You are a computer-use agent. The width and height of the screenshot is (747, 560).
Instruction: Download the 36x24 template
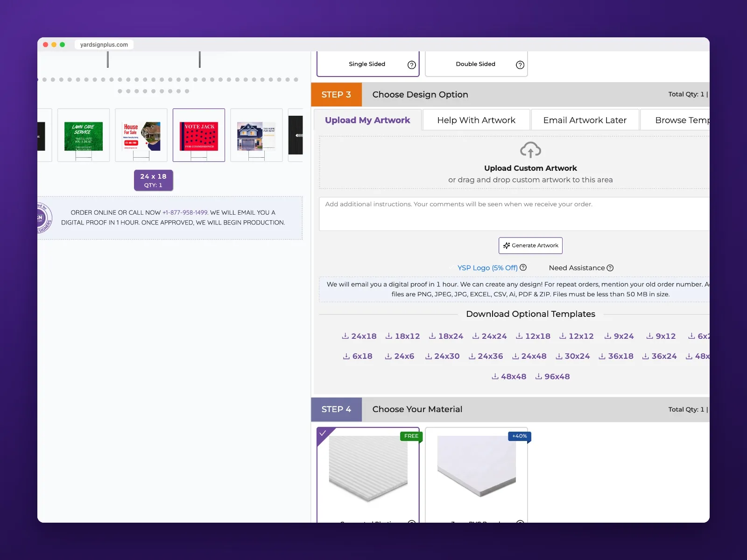tap(659, 356)
